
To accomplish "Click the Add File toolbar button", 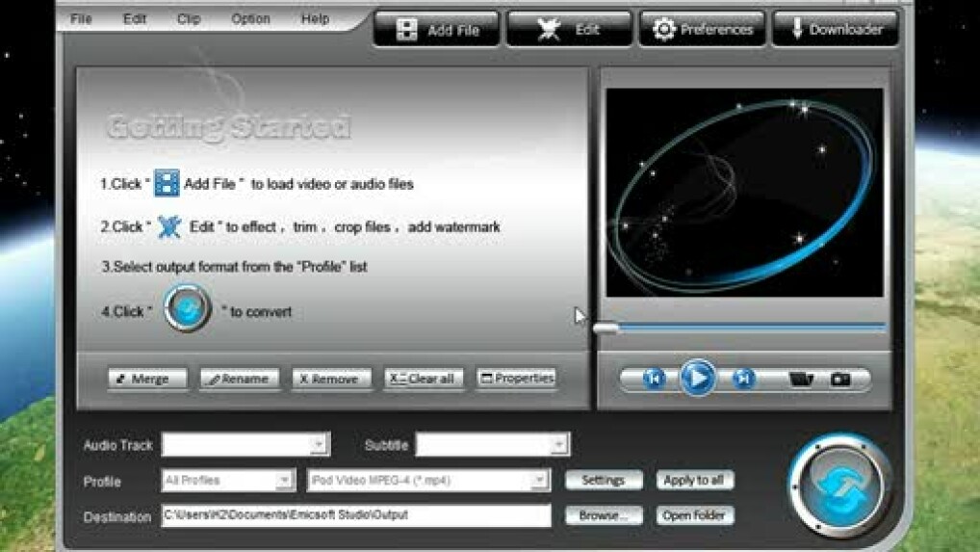I will (x=436, y=30).
